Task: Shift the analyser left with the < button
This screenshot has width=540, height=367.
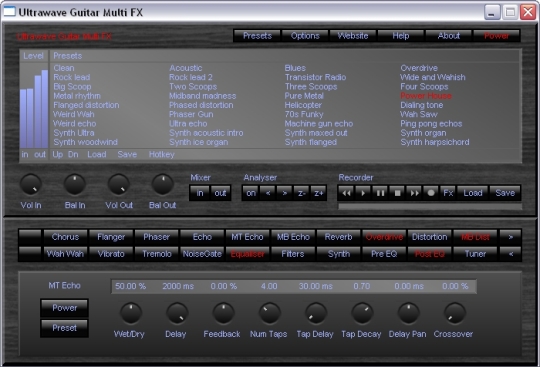Action: pos(268,193)
